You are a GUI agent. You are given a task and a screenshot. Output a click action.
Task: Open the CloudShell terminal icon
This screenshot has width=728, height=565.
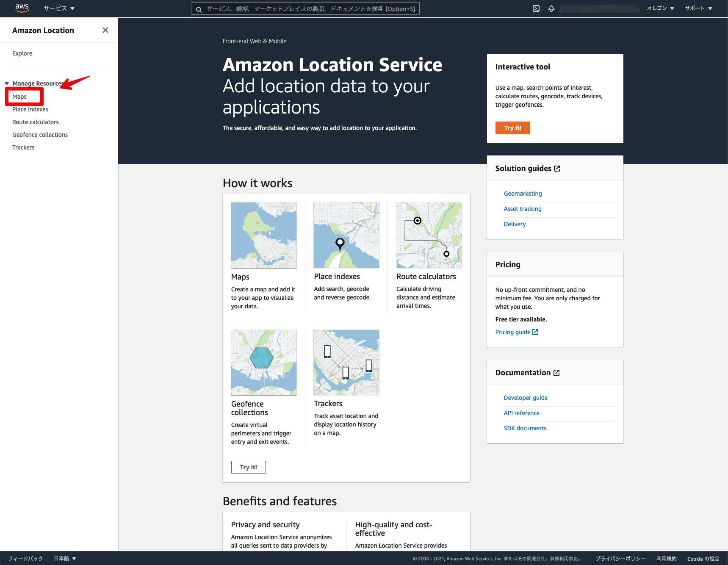click(x=536, y=8)
